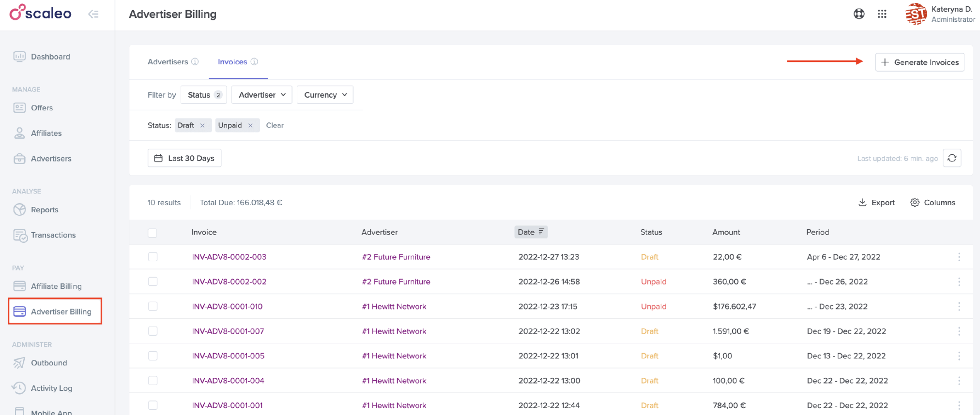
Task: Switch to the Invoices tab
Action: tap(232, 62)
